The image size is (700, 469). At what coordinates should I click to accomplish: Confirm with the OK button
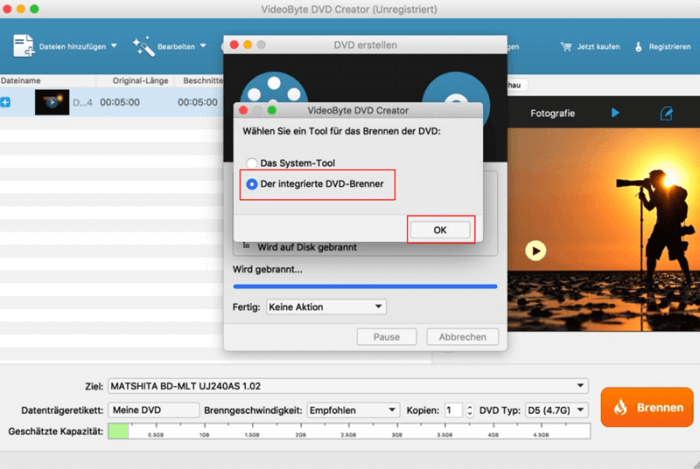coord(440,230)
